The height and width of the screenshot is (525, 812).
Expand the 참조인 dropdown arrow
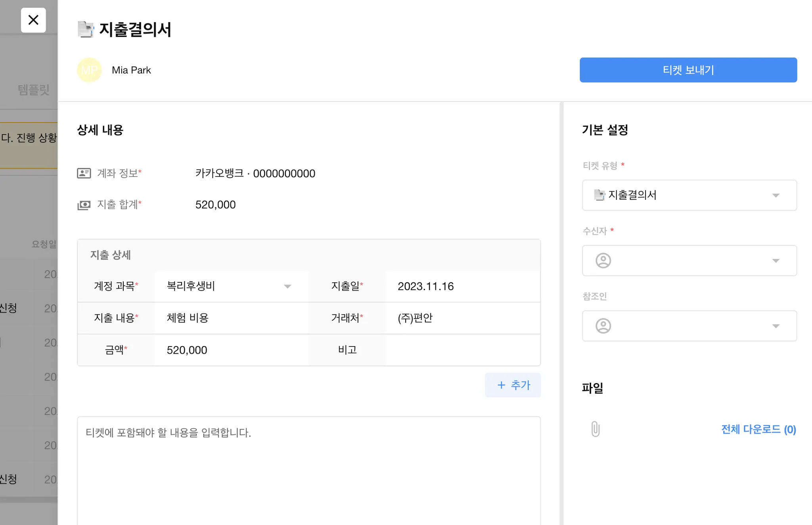point(776,326)
